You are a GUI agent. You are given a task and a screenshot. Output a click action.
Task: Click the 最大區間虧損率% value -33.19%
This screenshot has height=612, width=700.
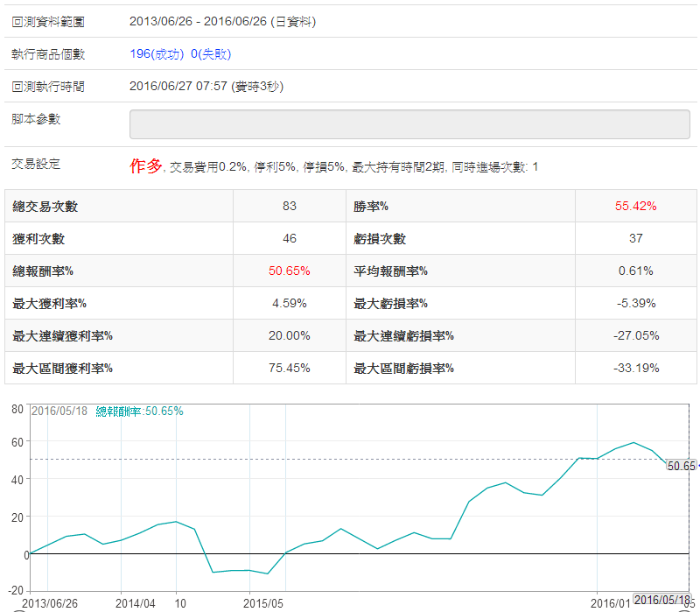635,368
